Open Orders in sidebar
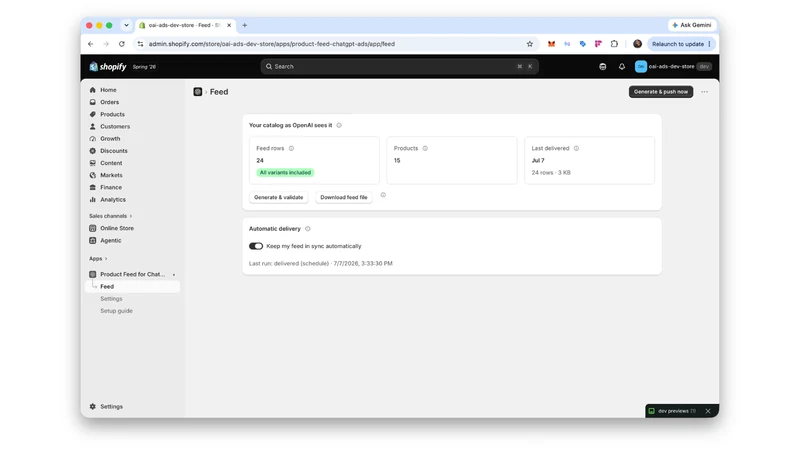Image resolution: width=800 pixels, height=450 pixels. tap(109, 102)
